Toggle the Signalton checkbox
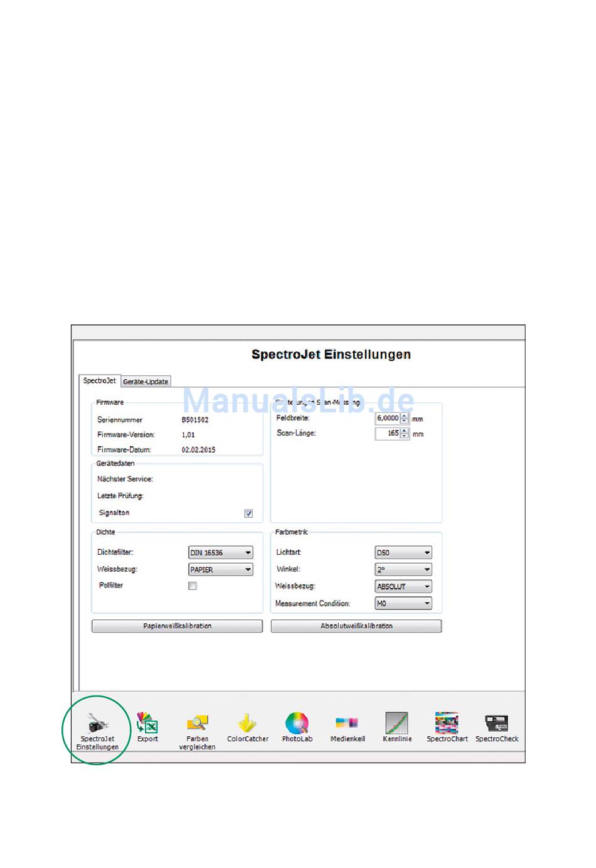Image resolution: width=596 pixels, height=868 pixels. point(248,513)
